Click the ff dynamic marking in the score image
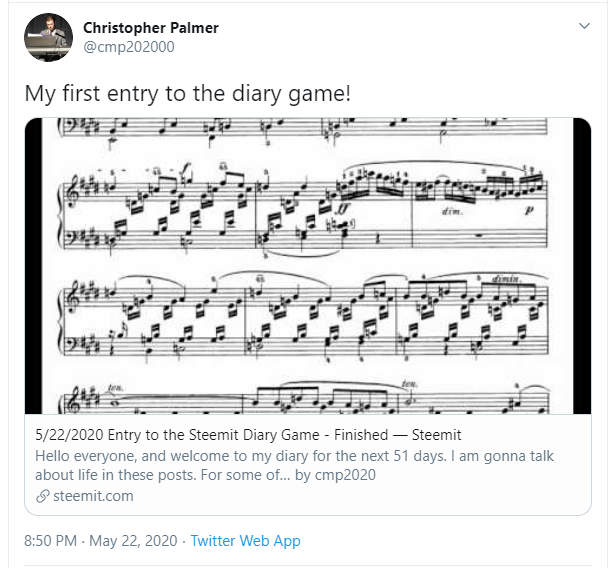This screenshot has width=608, height=568. [x=342, y=209]
